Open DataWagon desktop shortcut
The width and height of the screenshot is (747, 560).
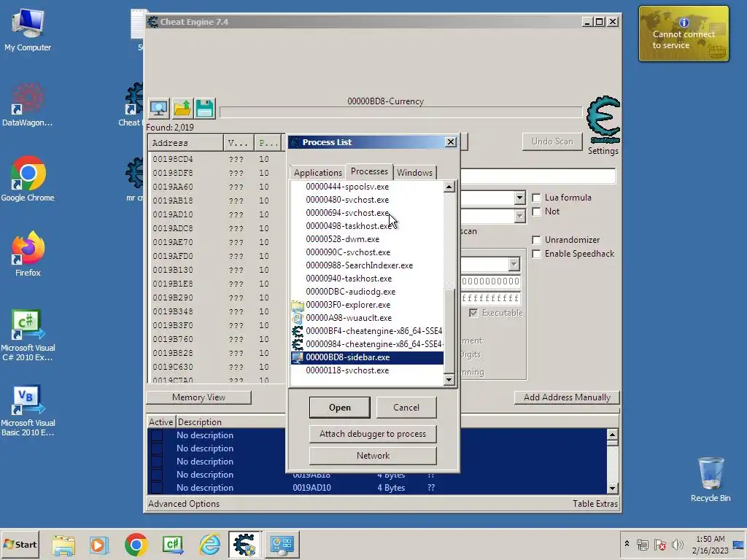[x=27, y=104]
